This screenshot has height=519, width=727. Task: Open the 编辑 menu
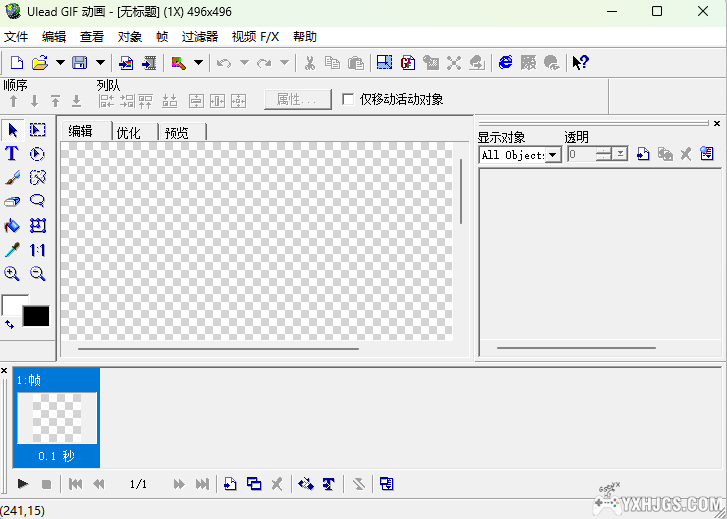tap(54, 37)
